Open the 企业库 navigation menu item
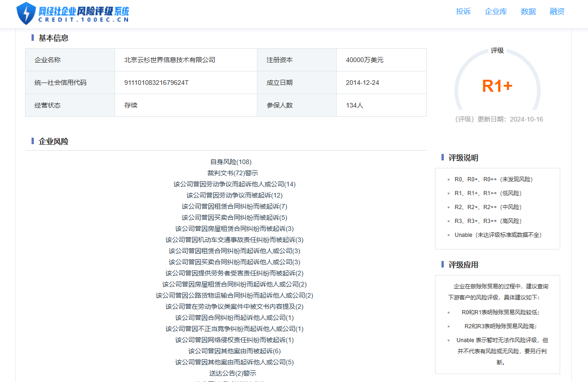This screenshot has width=588, height=382. [x=496, y=12]
